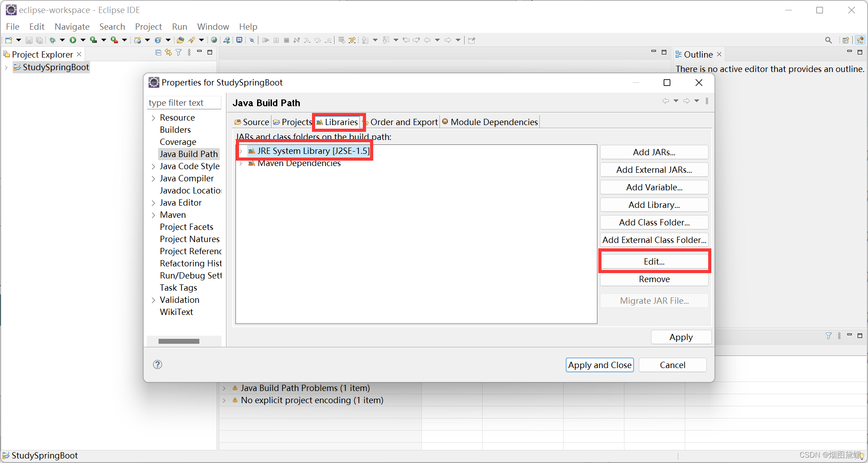The width and height of the screenshot is (868, 463).
Task: Close the Outline view tab
Action: [719, 54]
